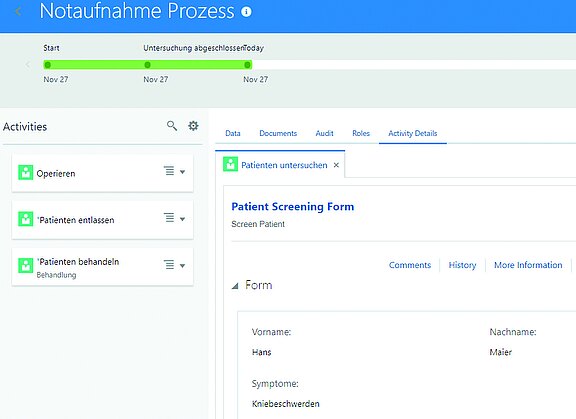
Task: Open the Documents tab
Action: pos(278,133)
